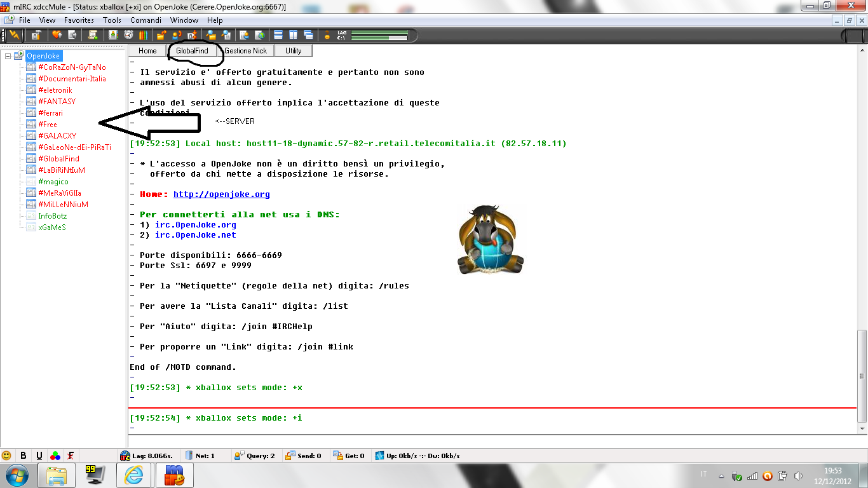Click the irc.OpenJoke.org link

point(196,225)
